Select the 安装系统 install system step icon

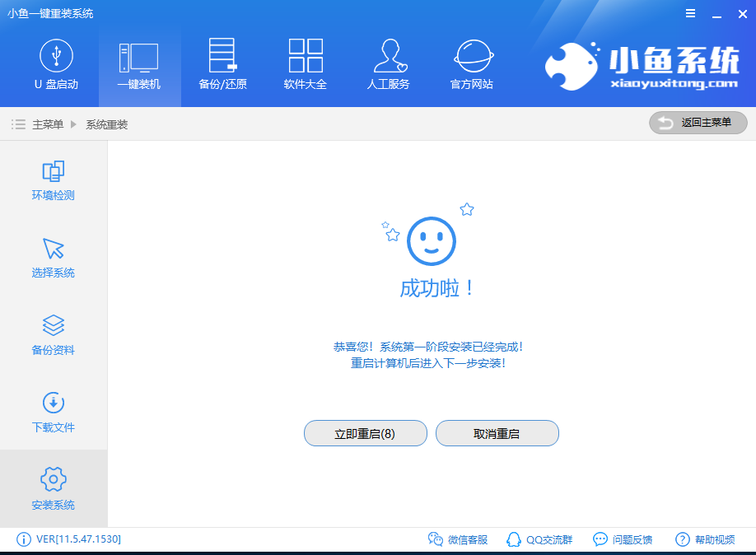tap(53, 488)
